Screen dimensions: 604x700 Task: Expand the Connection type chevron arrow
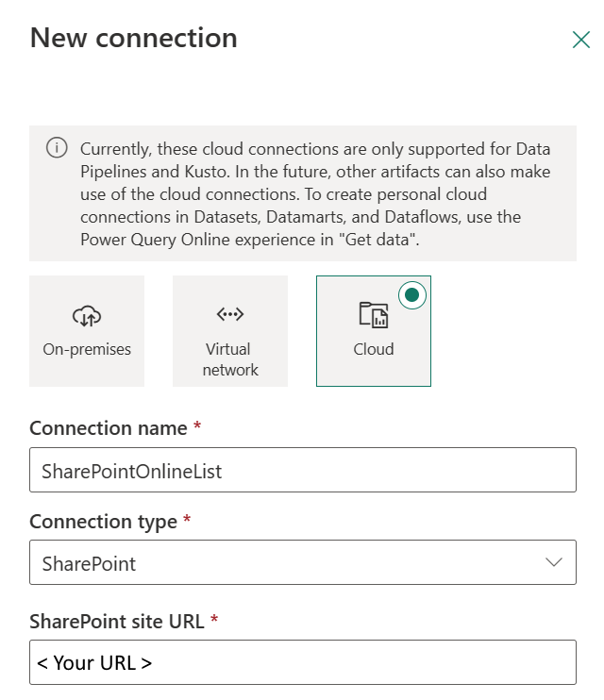[554, 562]
